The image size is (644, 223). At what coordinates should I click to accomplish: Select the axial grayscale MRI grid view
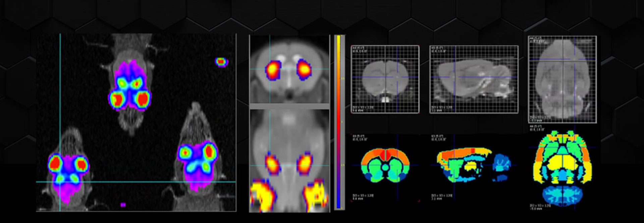562,79
